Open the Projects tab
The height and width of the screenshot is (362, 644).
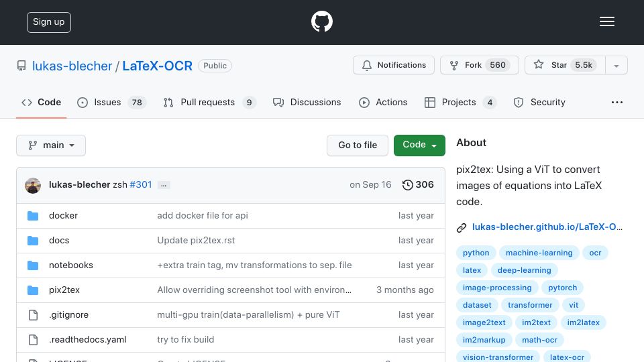tap(460, 102)
